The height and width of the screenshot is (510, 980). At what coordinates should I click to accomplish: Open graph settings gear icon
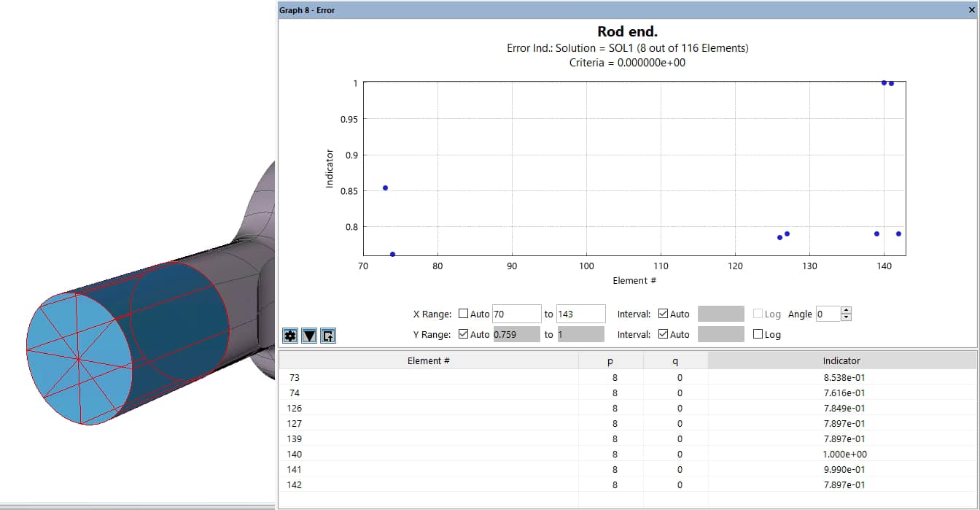290,336
